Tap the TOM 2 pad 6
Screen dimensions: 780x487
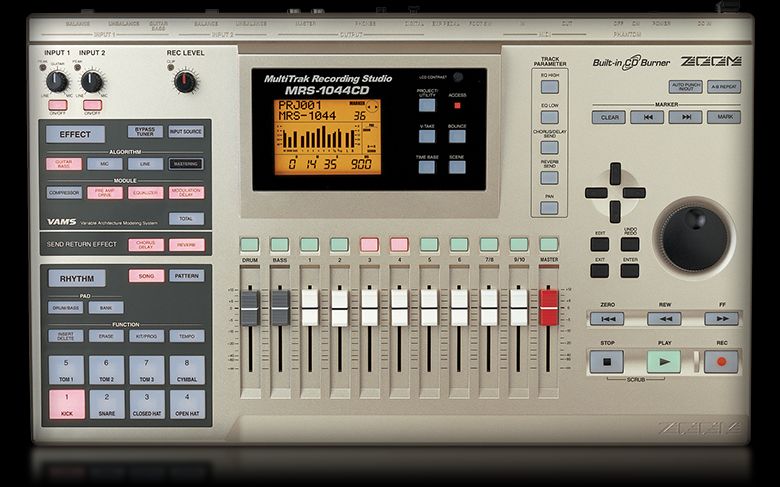tap(107, 370)
